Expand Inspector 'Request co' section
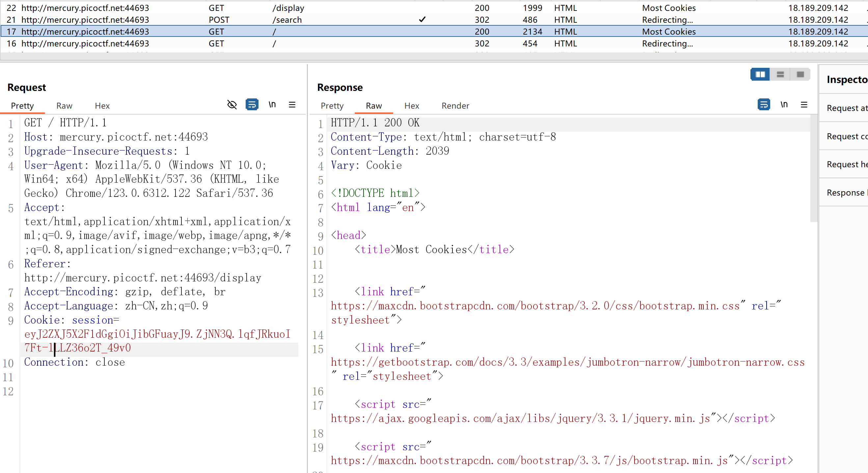The height and width of the screenshot is (473, 868). [844, 136]
